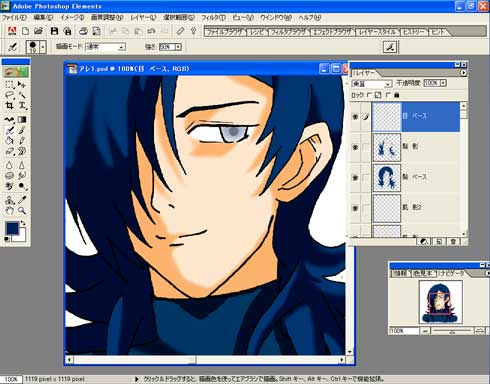The image size is (490, 384).
Task: Click swap foreground and background colors arrow
Action: [x=23, y=223]
